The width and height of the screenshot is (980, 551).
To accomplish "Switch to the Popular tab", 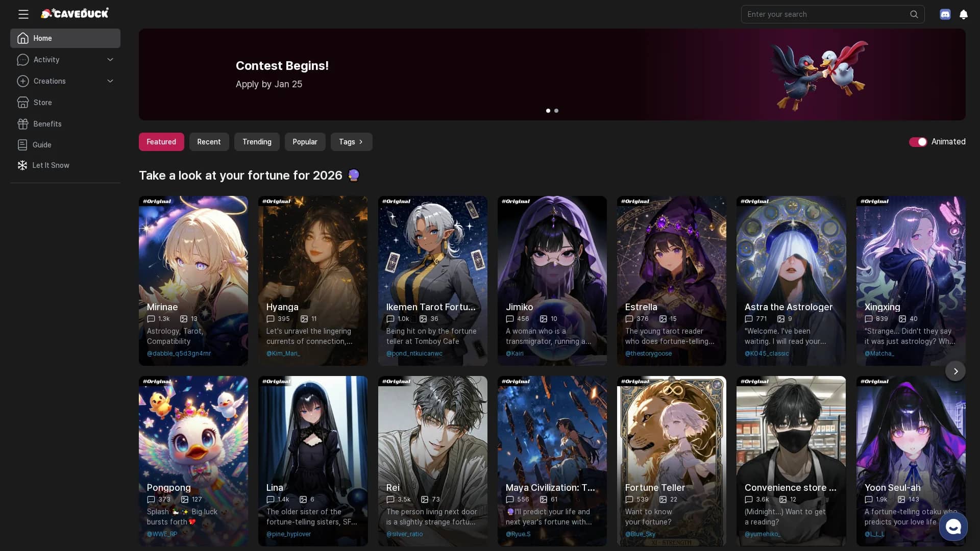I will [x=305, y=142].
